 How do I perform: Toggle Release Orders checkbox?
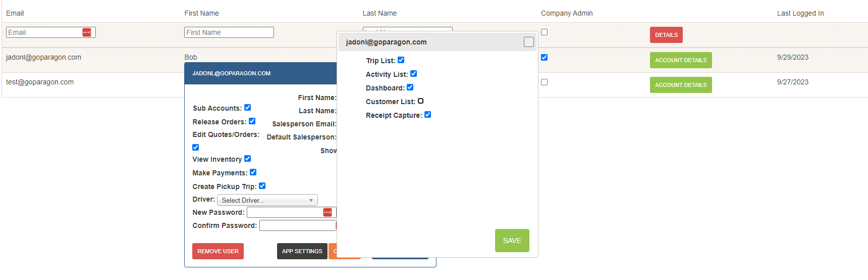[x=252, y=121]
